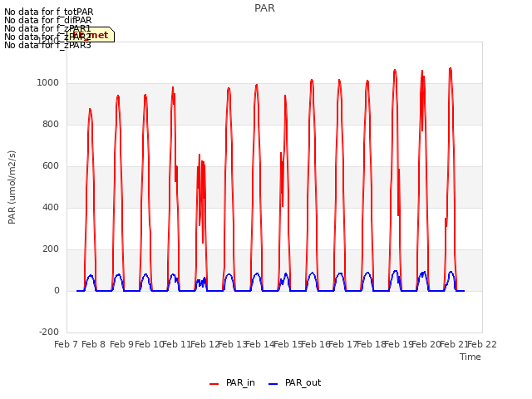Click the PAR chart title
This screenshot has width=532, height=399.
(x=264, y=8)
